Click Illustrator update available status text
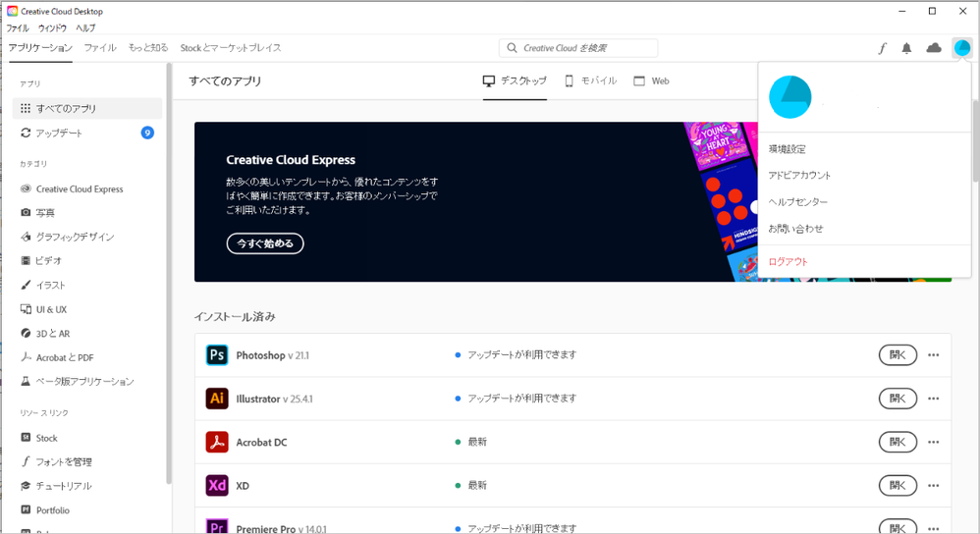 (521, 399)
